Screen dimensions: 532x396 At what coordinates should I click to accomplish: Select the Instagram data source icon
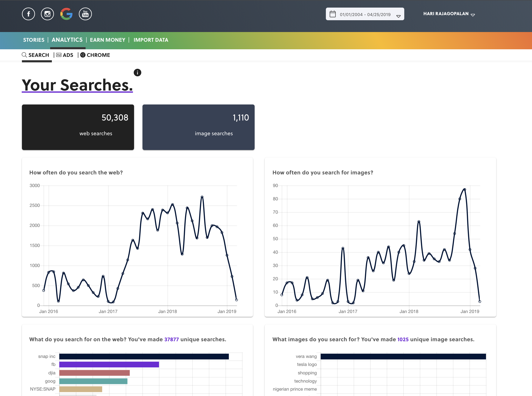pyautogui.click(x=47, y=14)
